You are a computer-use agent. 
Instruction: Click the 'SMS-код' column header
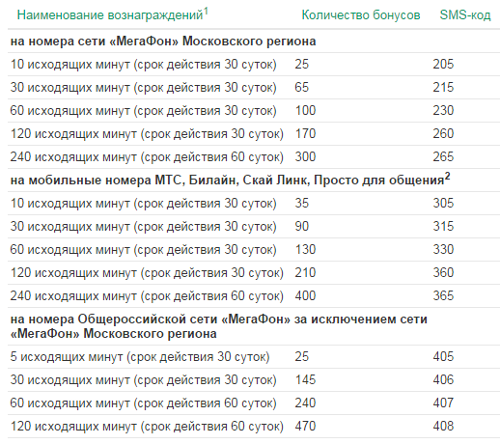click(465, 15)
